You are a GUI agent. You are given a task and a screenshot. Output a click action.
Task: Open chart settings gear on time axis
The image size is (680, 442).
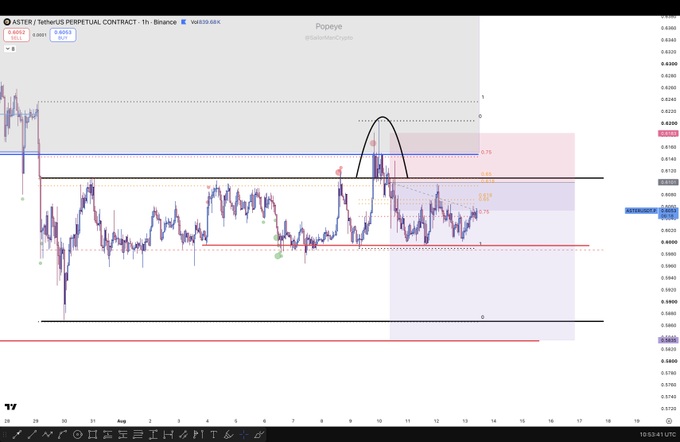[669, 421]
